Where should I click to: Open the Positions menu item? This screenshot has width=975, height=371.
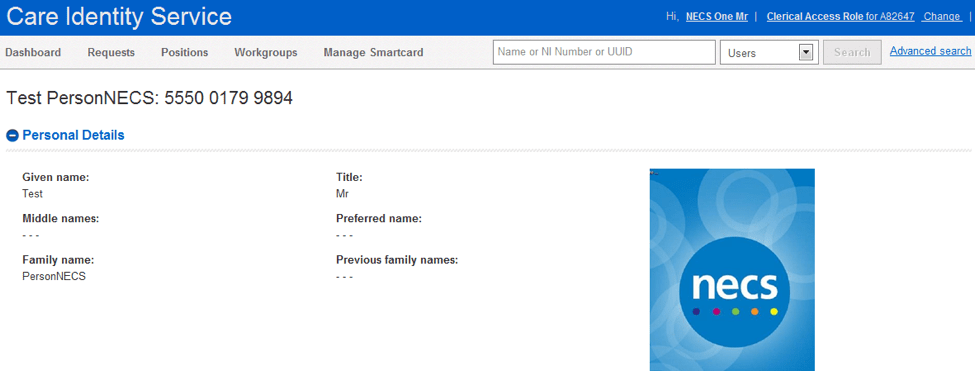pyautogui.click(x=185, y=53)
